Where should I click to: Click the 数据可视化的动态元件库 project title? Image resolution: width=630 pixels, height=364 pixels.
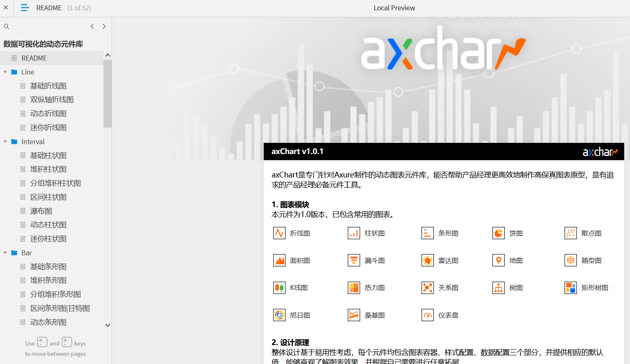click(43, 44)
